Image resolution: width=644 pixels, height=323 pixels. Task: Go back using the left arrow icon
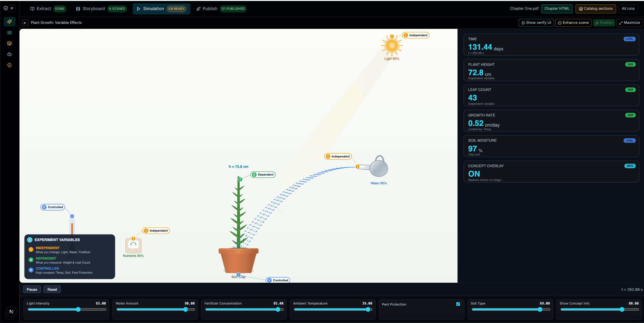[25, 23]
